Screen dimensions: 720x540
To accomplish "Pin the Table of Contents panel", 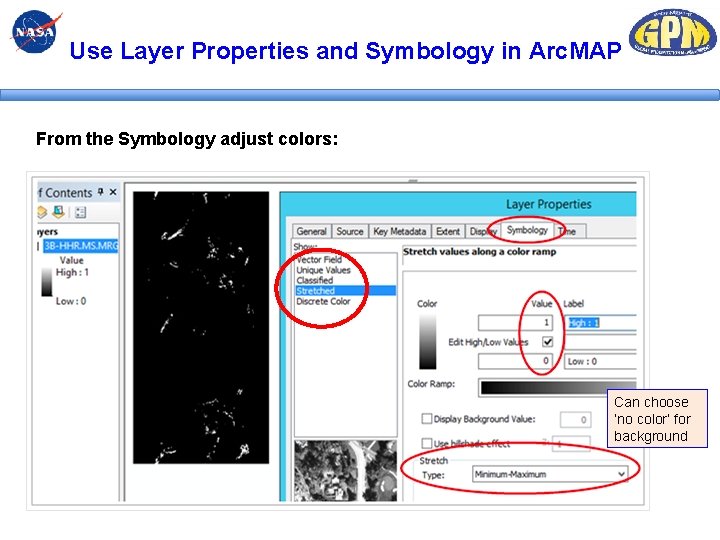I will click(x=101, y=192).
